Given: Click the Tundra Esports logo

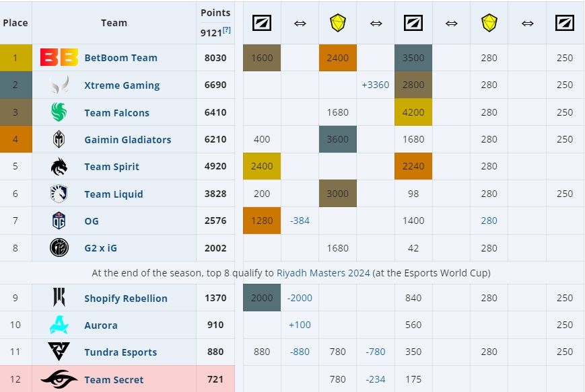Looking at the screenshot, I should pyautogui.click(x=59, y=352).
